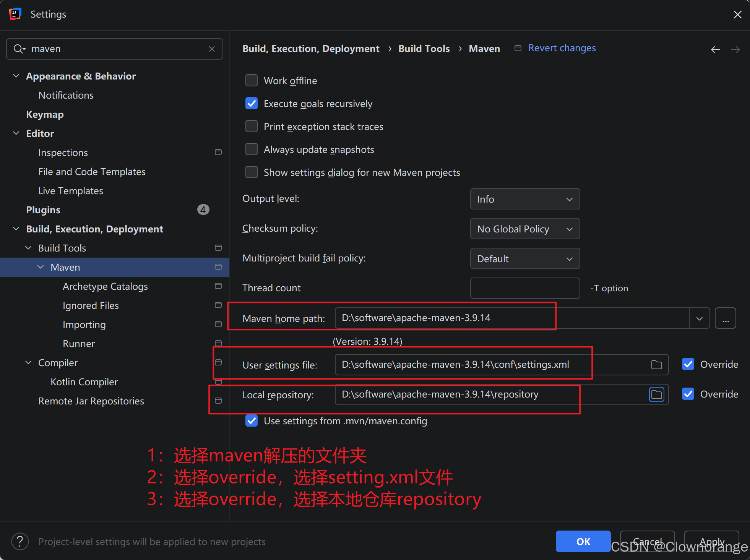
Task: Click the Revert changes link
Action: [x=562, y=48]
